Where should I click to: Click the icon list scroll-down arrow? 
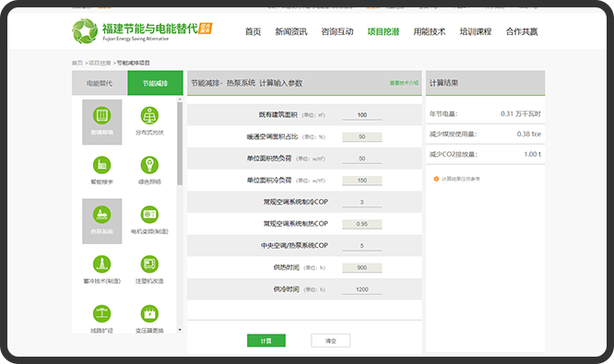pyautogui.click(x=180, y=330)
